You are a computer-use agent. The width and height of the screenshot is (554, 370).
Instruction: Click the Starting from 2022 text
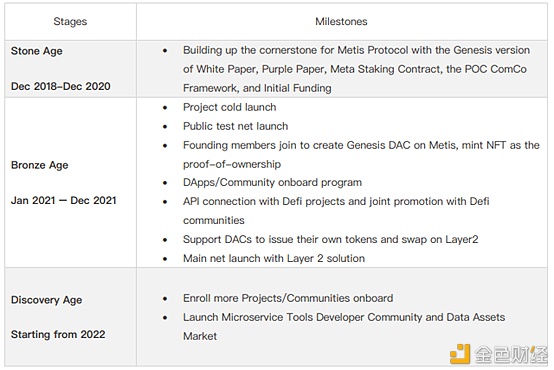click(58, 334)
